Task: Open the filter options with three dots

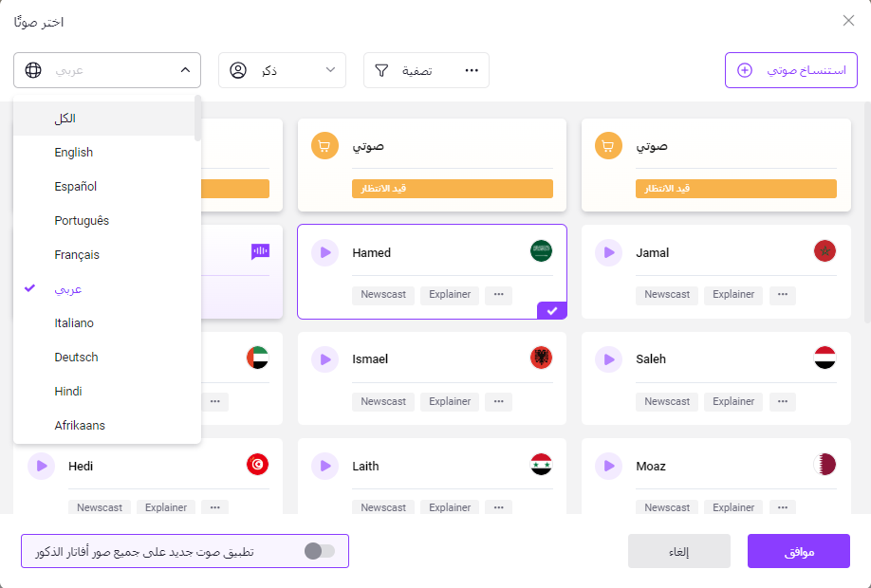Action: tap(472, 70)
